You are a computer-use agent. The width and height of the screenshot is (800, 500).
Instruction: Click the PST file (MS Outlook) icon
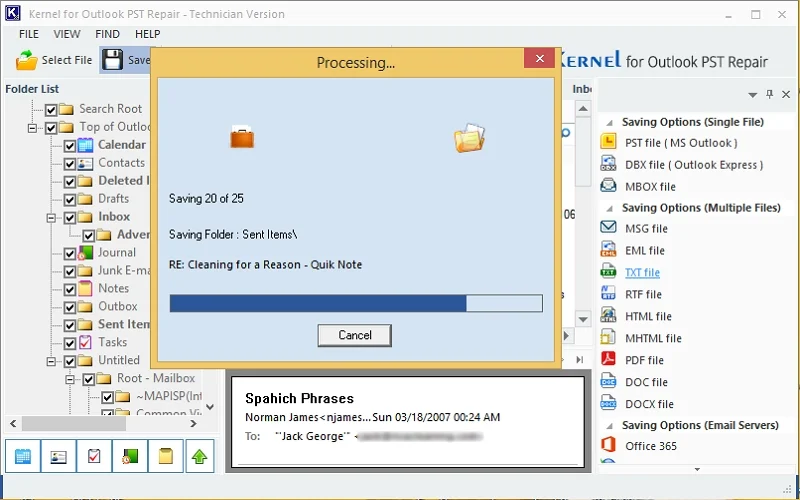click(x=608, y=141)
